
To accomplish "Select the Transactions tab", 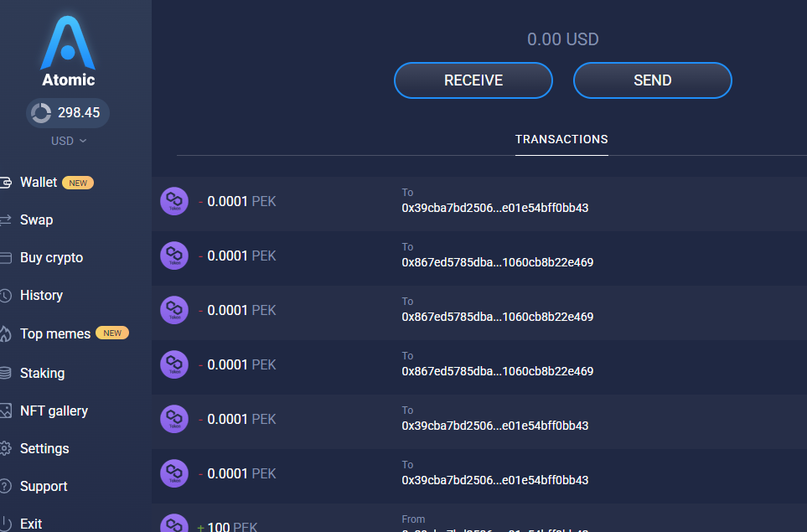I will pos(561,139).
